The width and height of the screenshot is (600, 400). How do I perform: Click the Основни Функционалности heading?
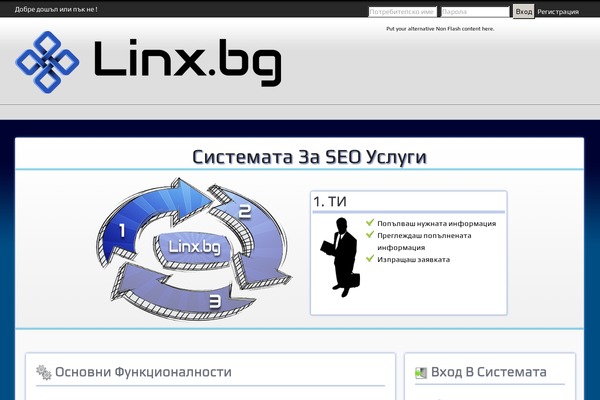coord(143,372)
